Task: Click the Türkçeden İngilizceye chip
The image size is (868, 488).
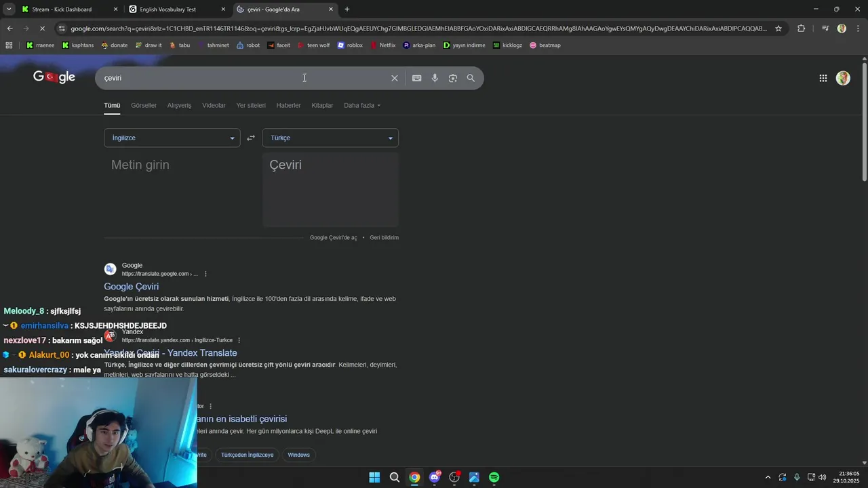Action: (x=247, y=455)
